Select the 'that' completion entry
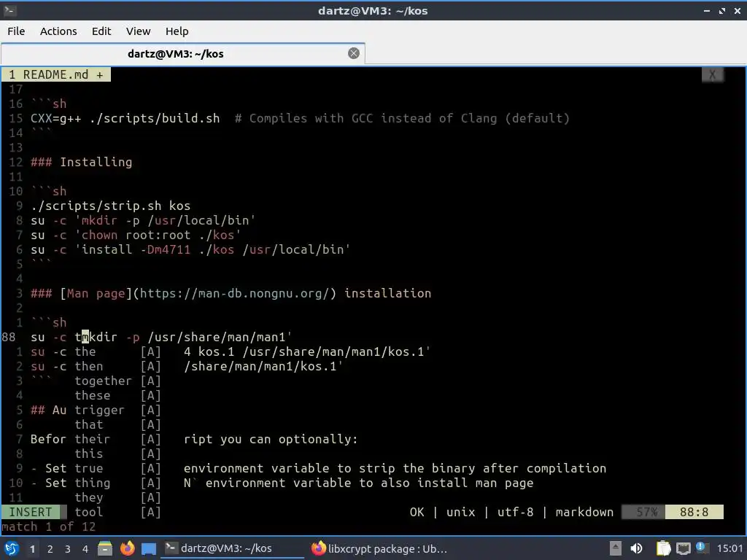Image resolution: width=747 pixels, height=560 pixels. [x=118, y=425]
